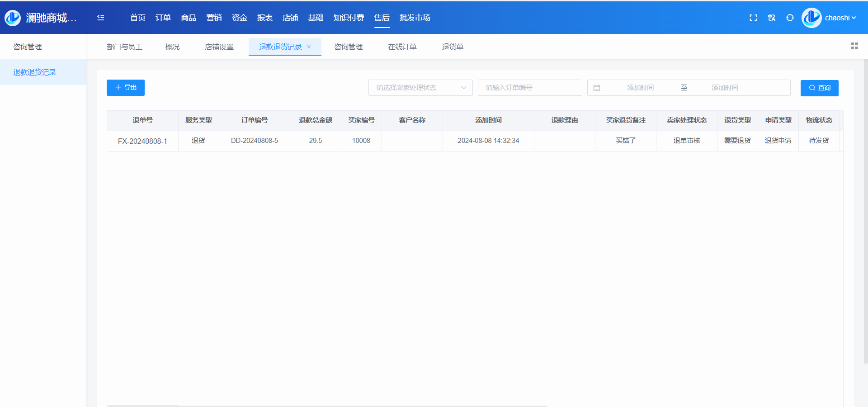This screenshot has height=407, width=868.
Task: Open the grid view icon at the tab bar's right
Action: [854, 46]
